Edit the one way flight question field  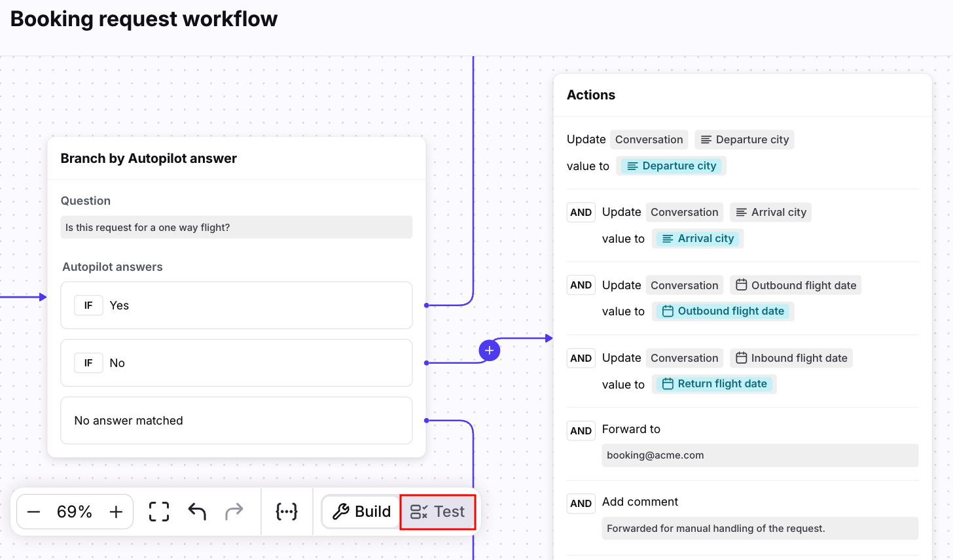(x=236, y=228)
